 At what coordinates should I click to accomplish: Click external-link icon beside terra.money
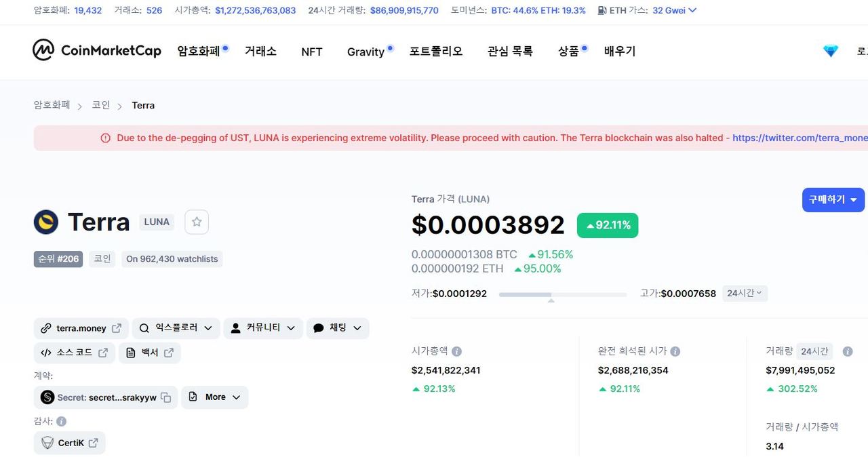pos(117,328)
